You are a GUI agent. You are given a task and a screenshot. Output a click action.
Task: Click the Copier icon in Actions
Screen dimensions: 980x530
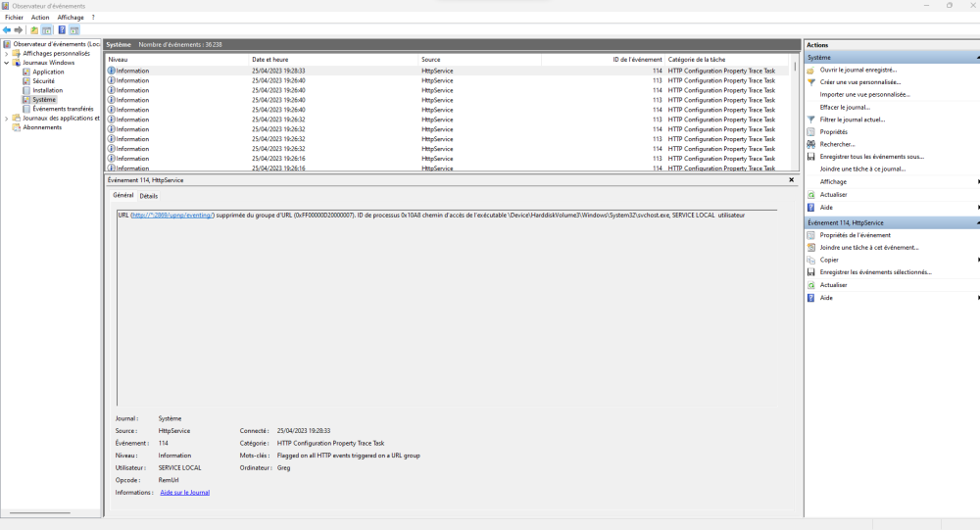pos(811,260)
